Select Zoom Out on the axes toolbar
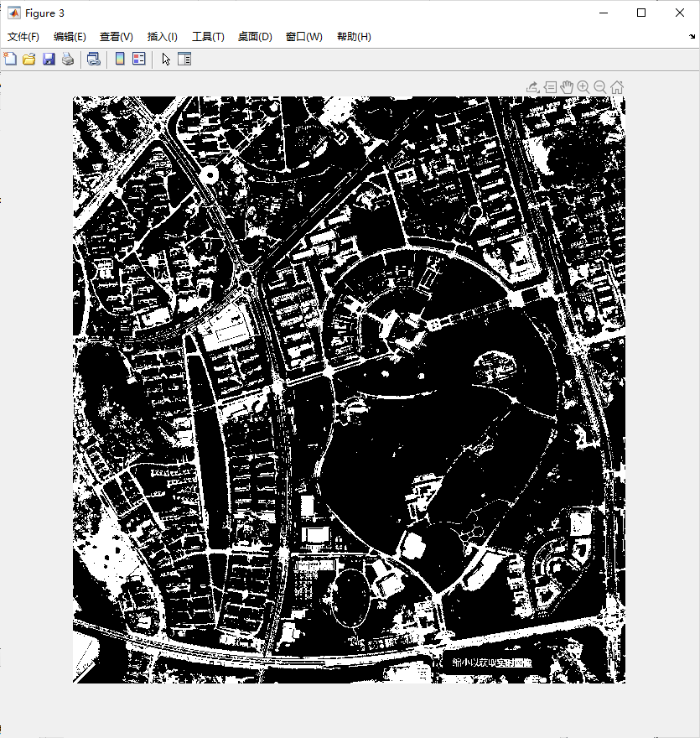The height and width of the screenshot is (738, 700). (600, 87)
